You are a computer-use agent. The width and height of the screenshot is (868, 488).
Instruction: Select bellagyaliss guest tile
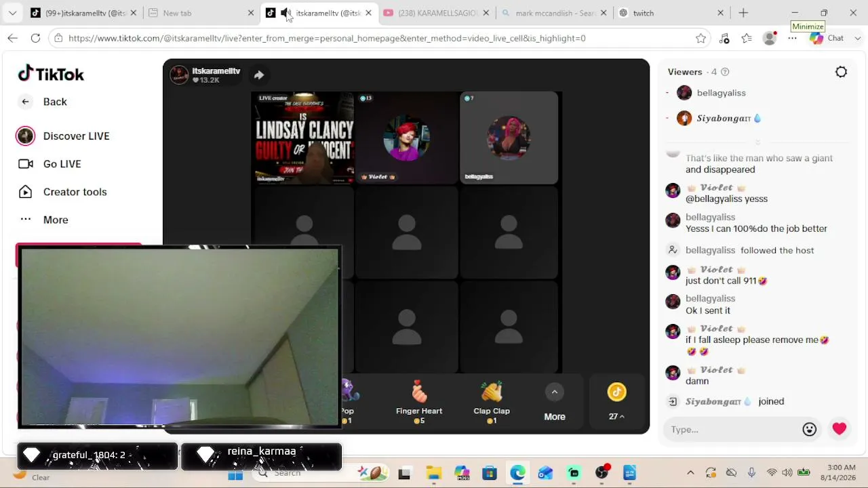[509, 138]
